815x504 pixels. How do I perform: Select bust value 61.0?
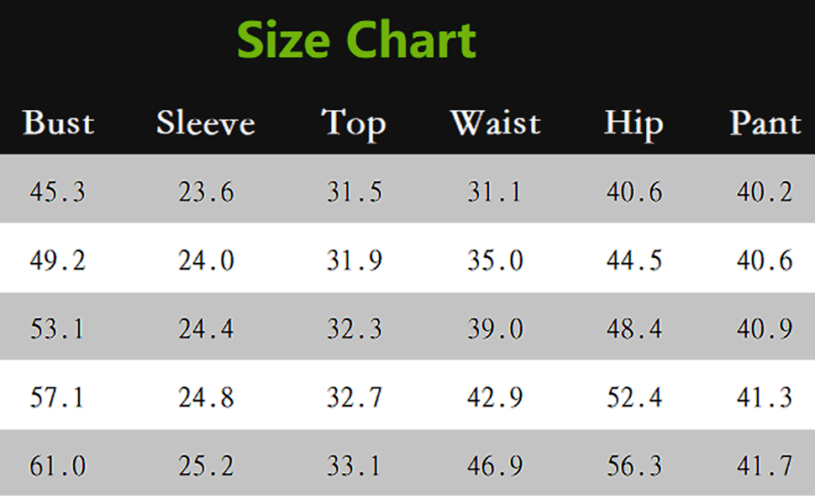[57, 465]
